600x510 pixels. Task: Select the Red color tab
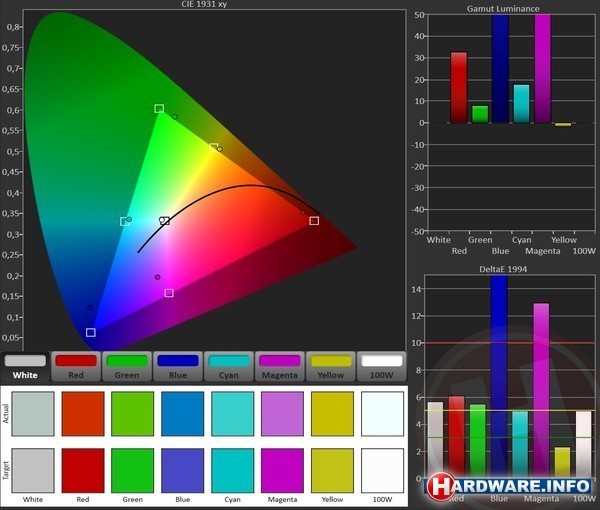(76, 366)
